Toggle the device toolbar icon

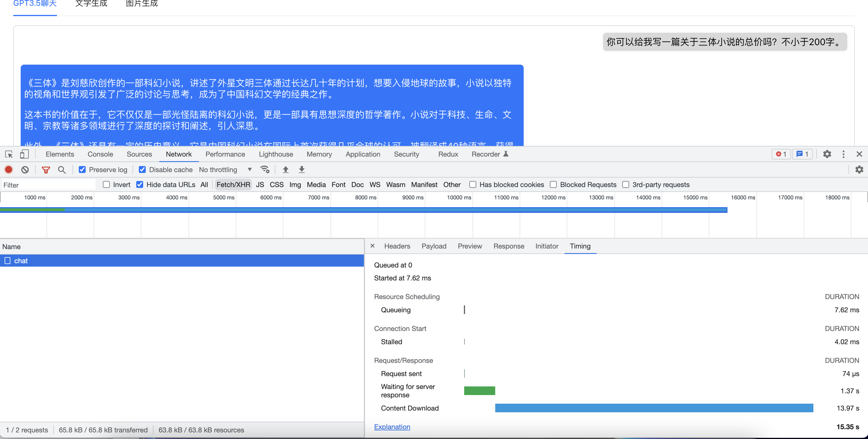click(x=24, y=154)
